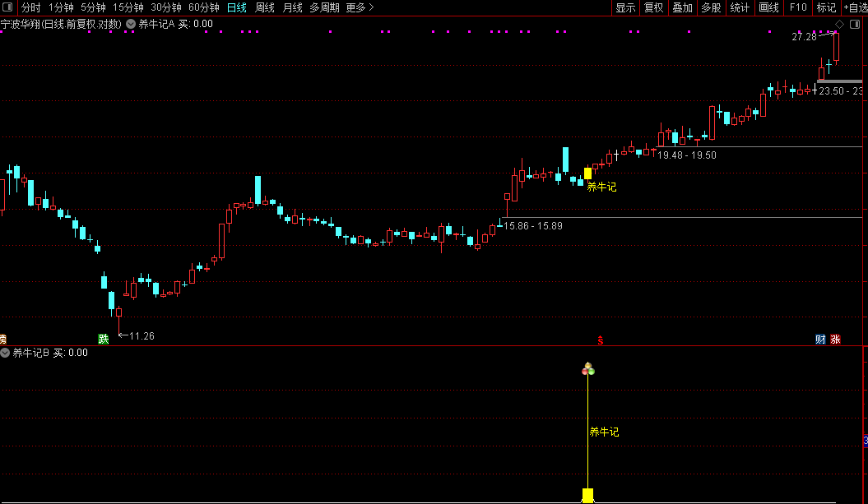The height and width of the screenshot is (504, 868).
Task: Open the 多周期 multi-period view
Action: pyautogui.click(x=324, y=7)
